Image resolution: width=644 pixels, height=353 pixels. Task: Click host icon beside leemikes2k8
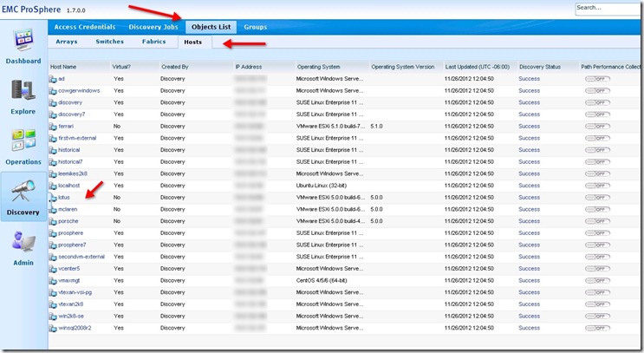point(53,173)
